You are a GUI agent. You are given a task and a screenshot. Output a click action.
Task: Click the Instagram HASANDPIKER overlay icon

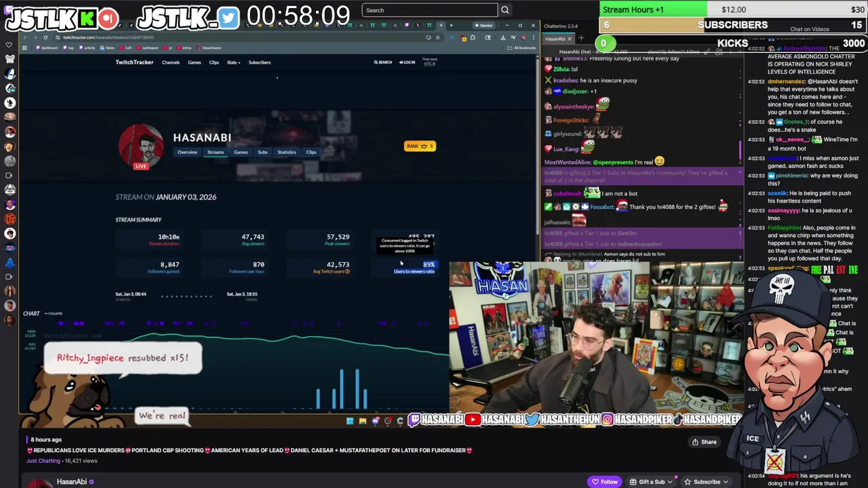tap(608, 420)
